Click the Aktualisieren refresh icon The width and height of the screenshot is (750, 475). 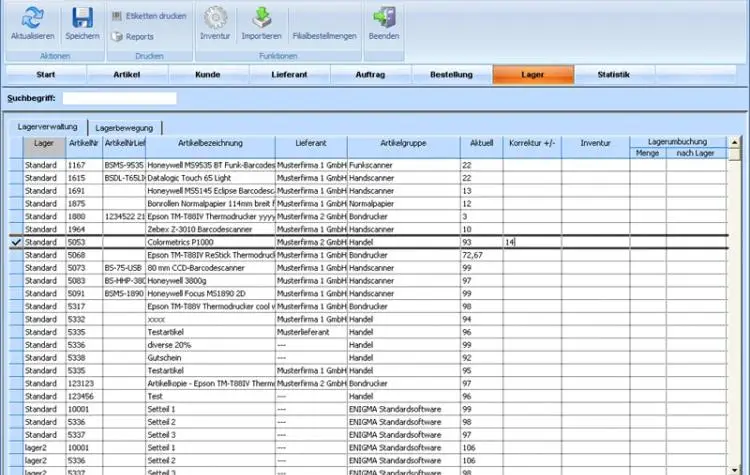(x=32, y=18)
